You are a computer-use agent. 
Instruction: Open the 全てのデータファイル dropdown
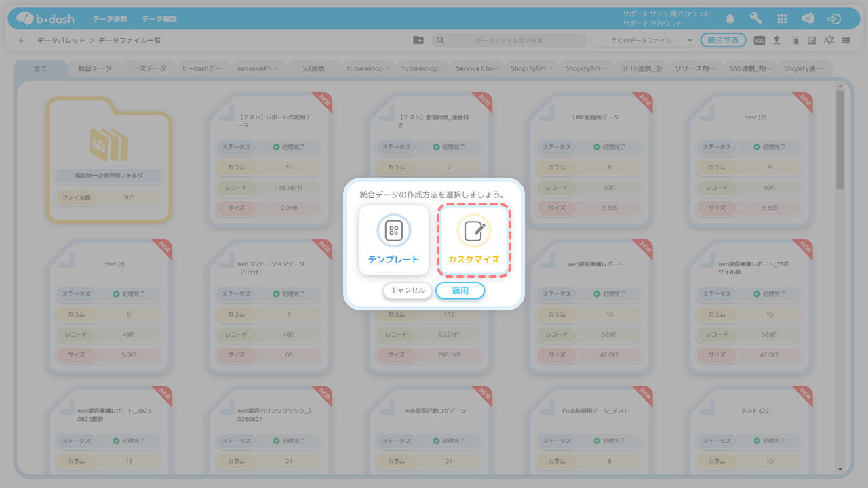pyautogui.click(x=643, y=41)
